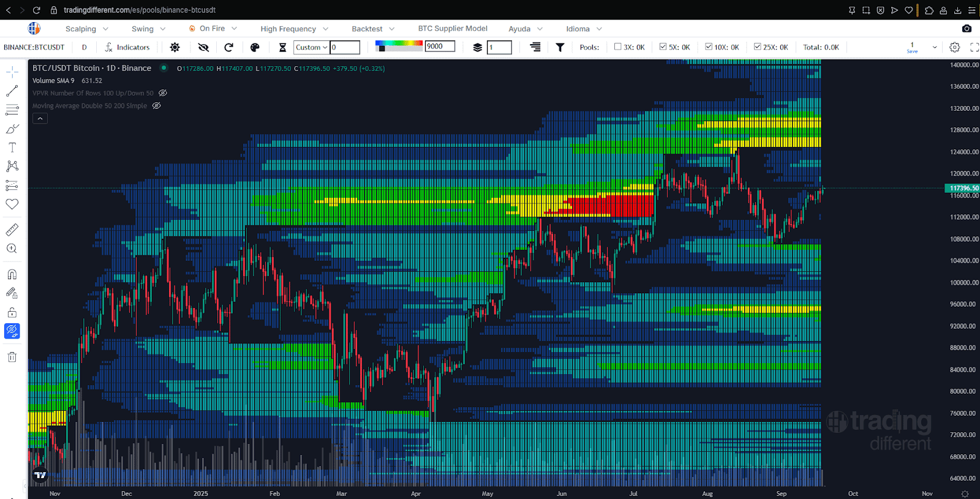
Task: Toggle visibility of VPVR indicator
Action: click(x=163, y=93)
